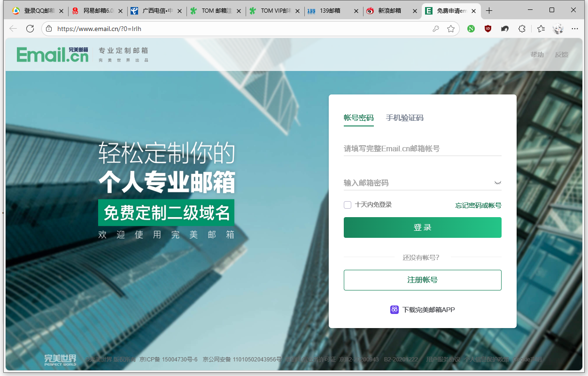
Task: Click the browser refresh icon
Action: point(30,29)
